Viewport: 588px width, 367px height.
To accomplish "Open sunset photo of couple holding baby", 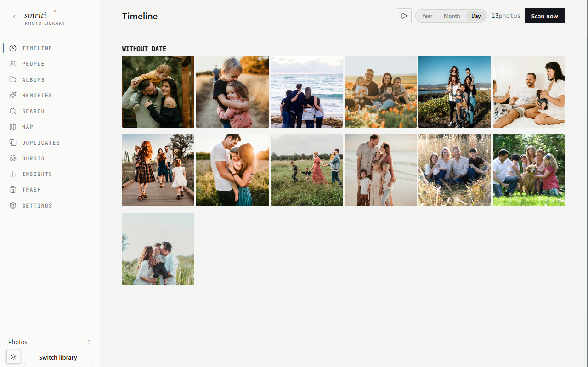I will [232, 170].
